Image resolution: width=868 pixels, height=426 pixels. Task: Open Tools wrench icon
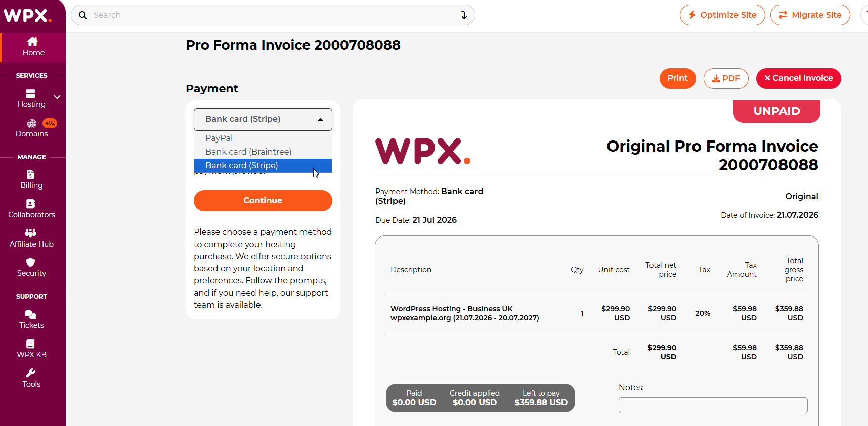pyautogui.click(x=31, y=373)
